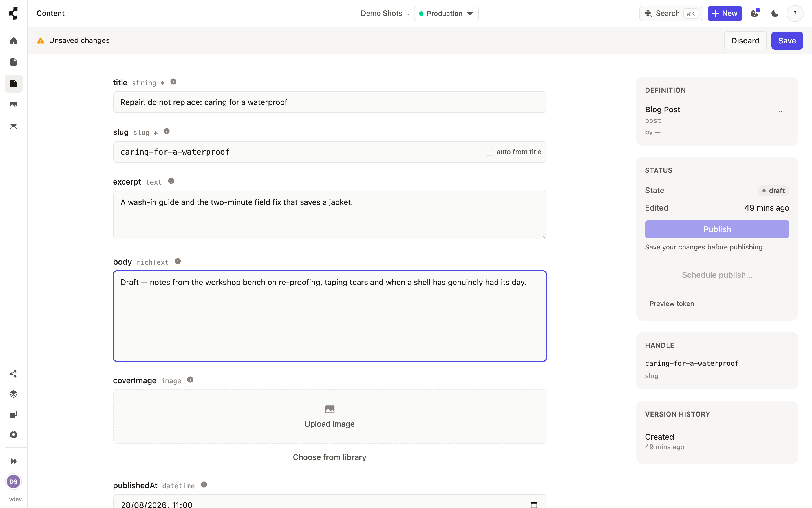Open the media images sidebar icon
Image resolution: width=812 pixels, height=508 pixels.
point(14,105)
